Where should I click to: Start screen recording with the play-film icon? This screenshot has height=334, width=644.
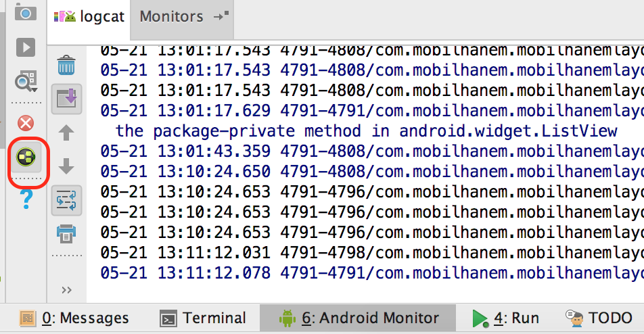tap(26, 47)
